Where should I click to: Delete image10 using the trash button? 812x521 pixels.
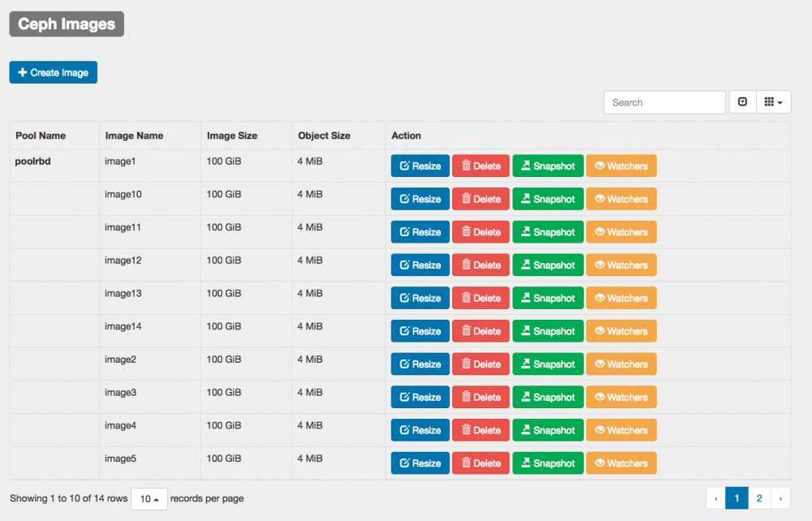pyautogui.click(x=481, y=199)
